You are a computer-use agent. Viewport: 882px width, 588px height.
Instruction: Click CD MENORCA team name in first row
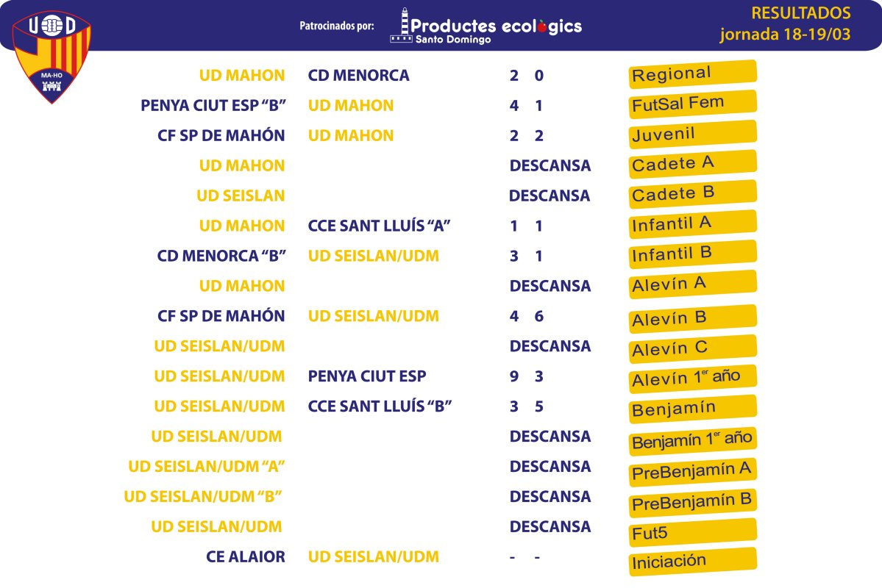point(358,75)
